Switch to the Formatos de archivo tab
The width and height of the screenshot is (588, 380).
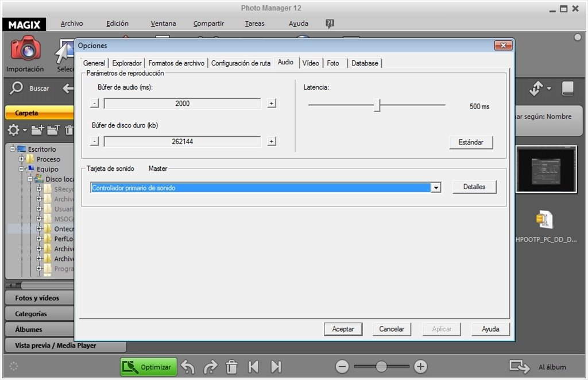[x=176, y=63]
